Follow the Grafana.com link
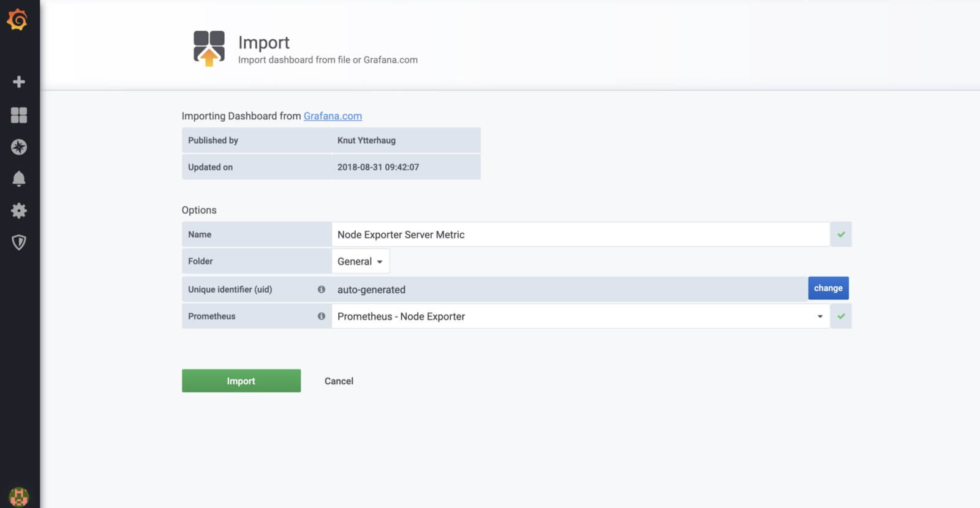The image size is (980, 508). [x=333, y=116]
